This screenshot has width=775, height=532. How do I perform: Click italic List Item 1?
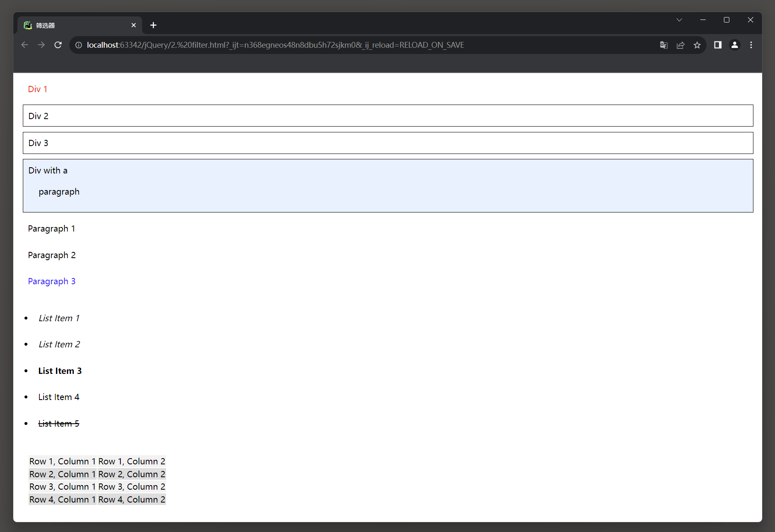click(59, 318)
